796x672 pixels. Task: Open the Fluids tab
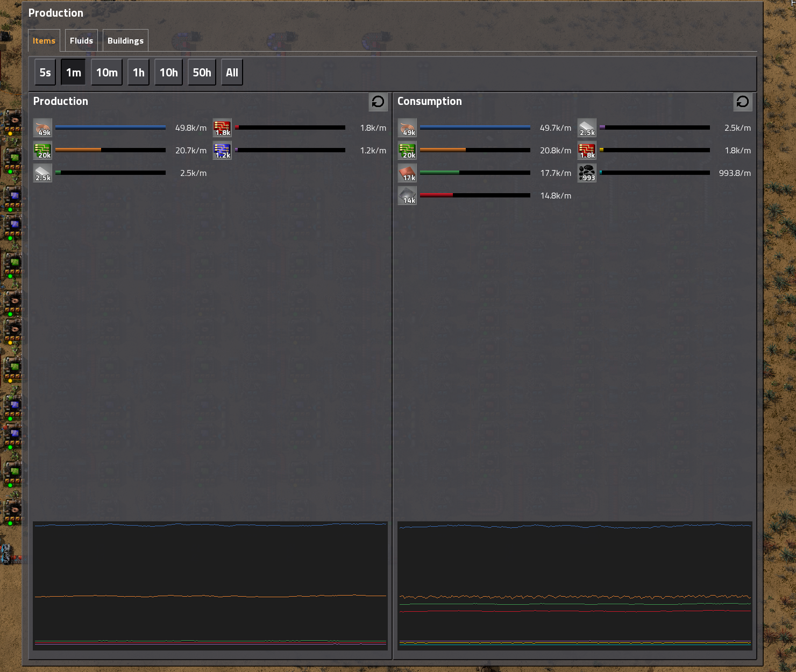tap(81, 41)
